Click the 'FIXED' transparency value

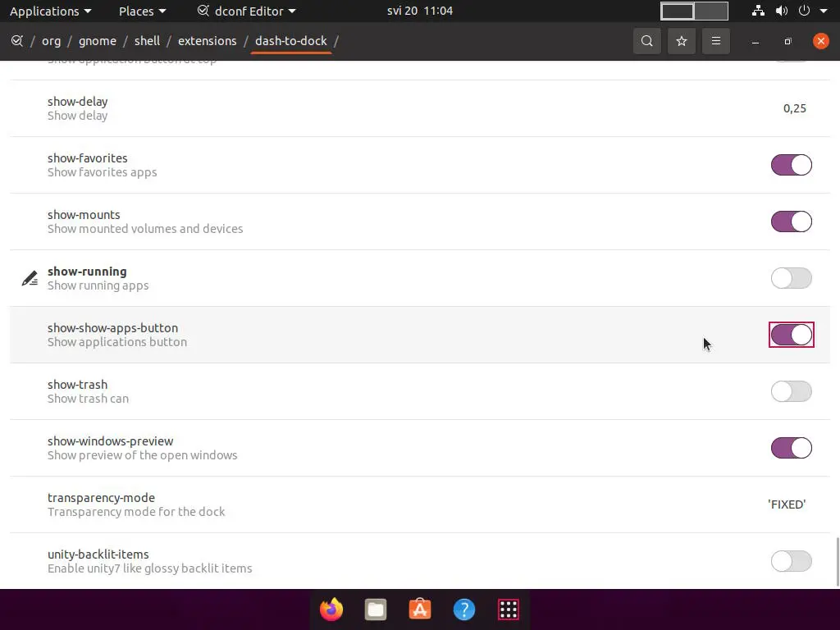pos(787,504)
